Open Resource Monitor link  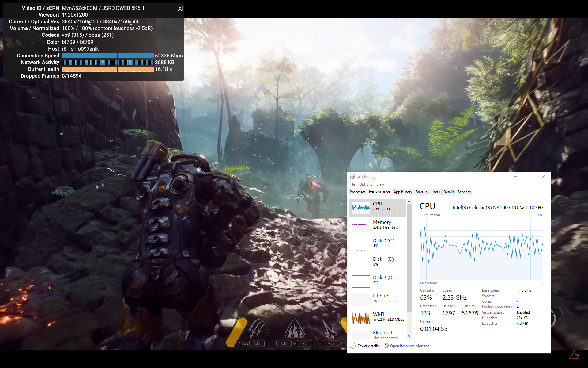point(409,346)
